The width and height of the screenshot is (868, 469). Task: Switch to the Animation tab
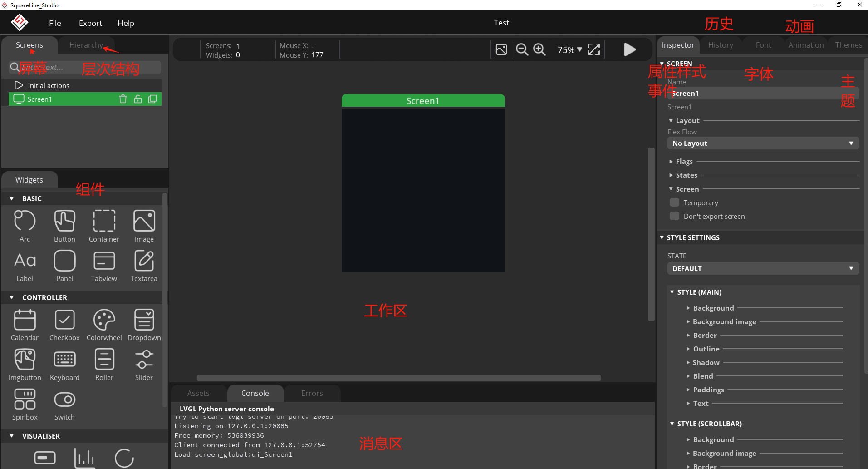[806, 45]
